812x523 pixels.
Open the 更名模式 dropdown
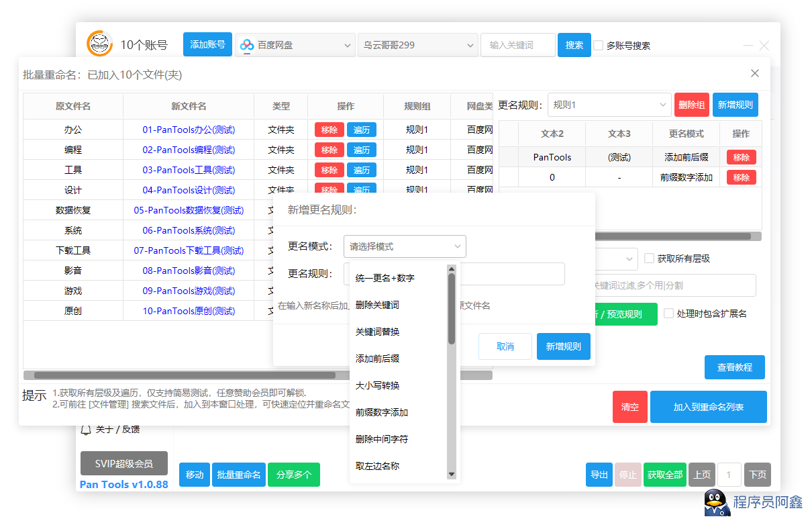pyautogui.click(x=405, y=246)
